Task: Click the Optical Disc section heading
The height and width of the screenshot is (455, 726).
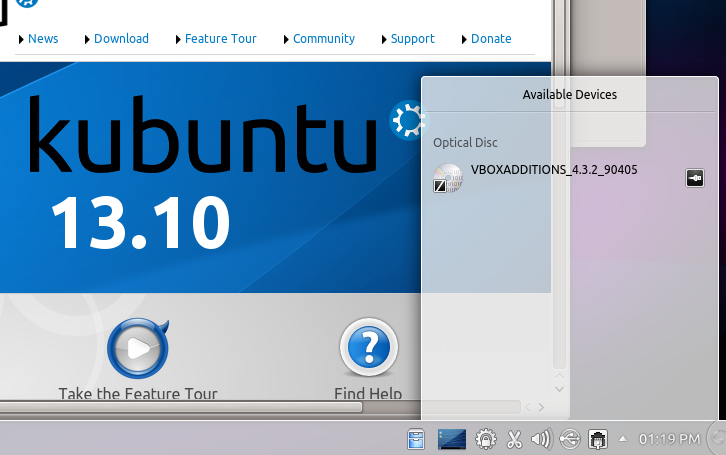Action: 465,143
